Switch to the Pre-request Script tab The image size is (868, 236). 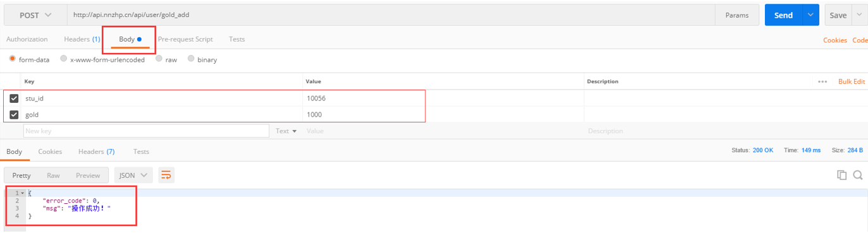[185, 39]
